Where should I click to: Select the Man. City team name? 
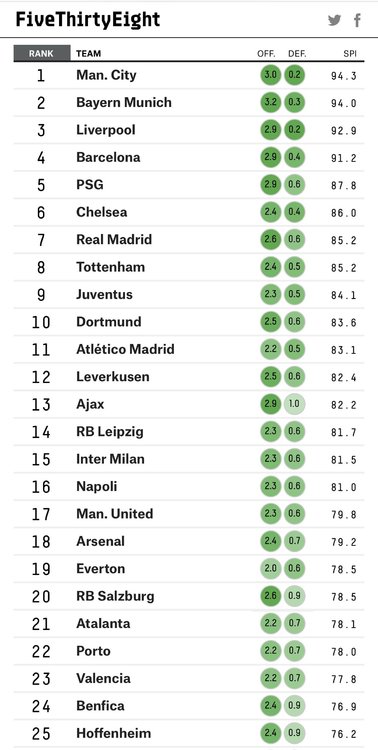pos(106,75)
